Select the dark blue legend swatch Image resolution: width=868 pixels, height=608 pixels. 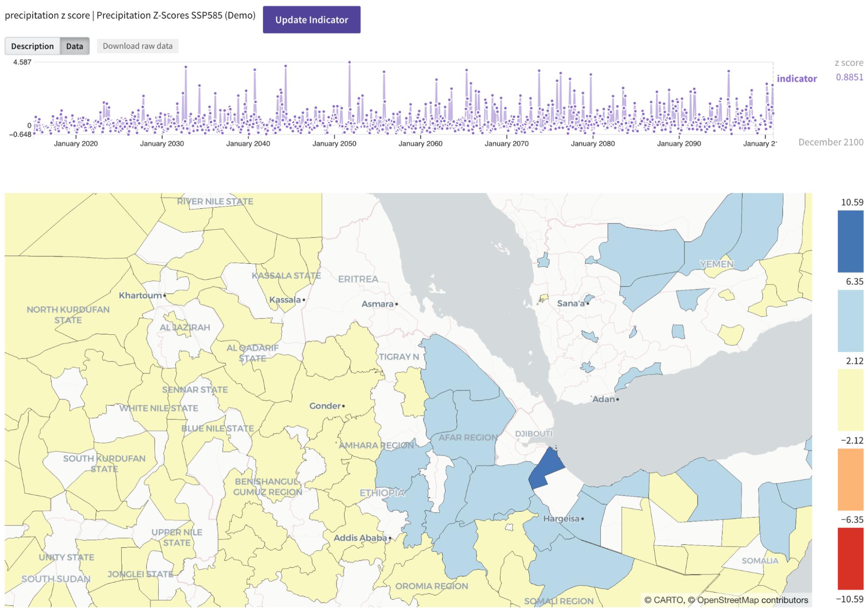pos(850,241)
